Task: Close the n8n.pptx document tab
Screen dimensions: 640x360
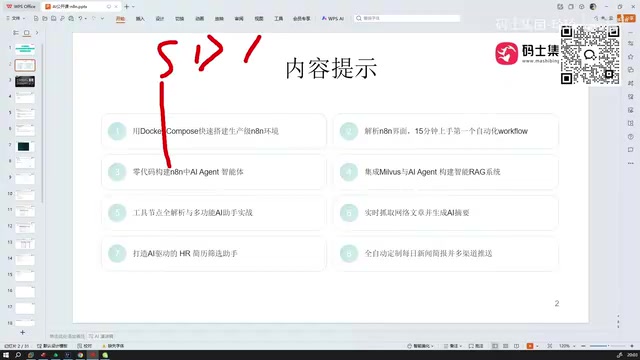Action: 116,7
